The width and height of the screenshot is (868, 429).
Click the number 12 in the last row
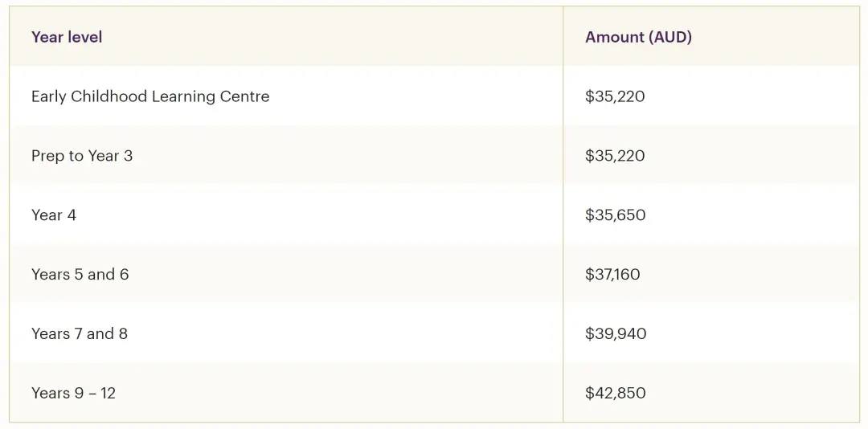click(108, 393)
